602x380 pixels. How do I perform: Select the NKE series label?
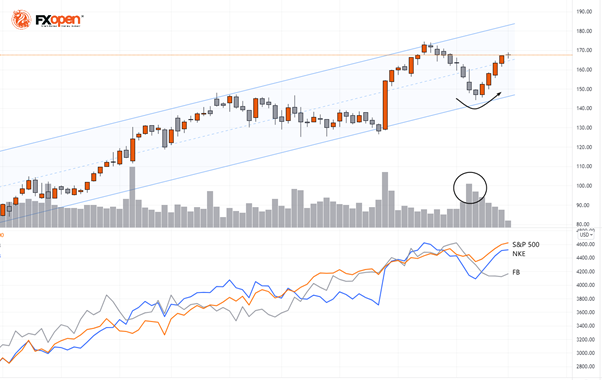(519, 254)
